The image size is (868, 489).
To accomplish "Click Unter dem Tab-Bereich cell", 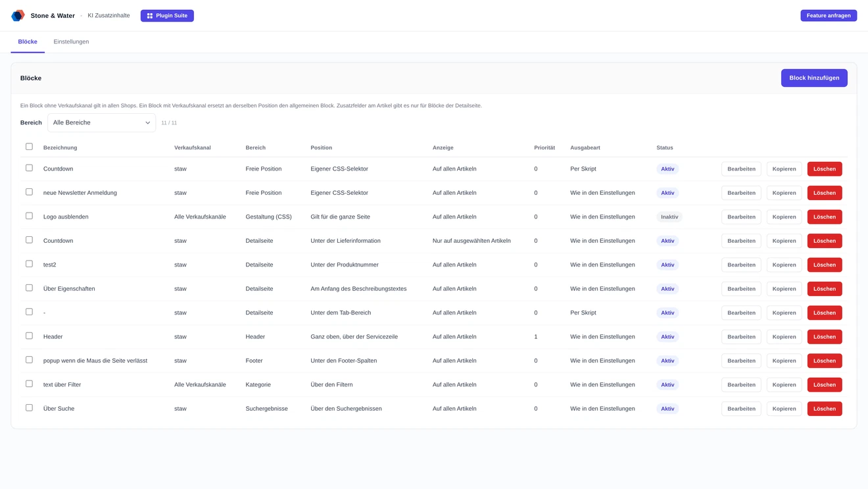I will click(x=341, y=313).
